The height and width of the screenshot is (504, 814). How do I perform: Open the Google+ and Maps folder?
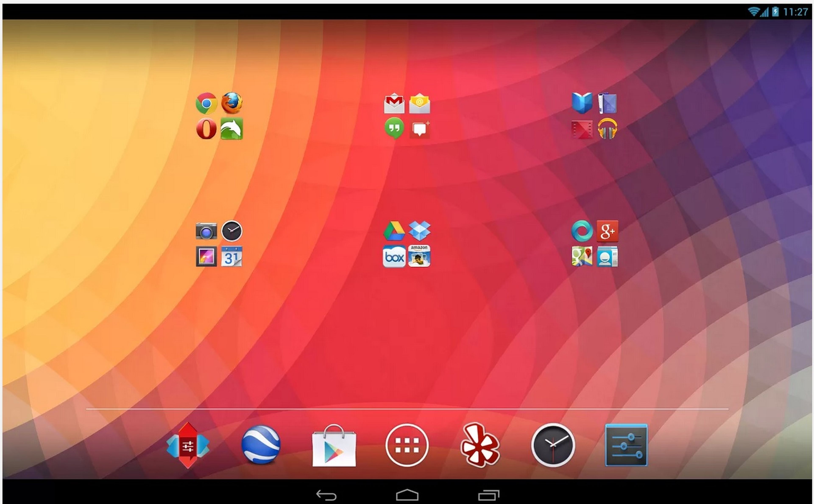click(x=594, y=244)
